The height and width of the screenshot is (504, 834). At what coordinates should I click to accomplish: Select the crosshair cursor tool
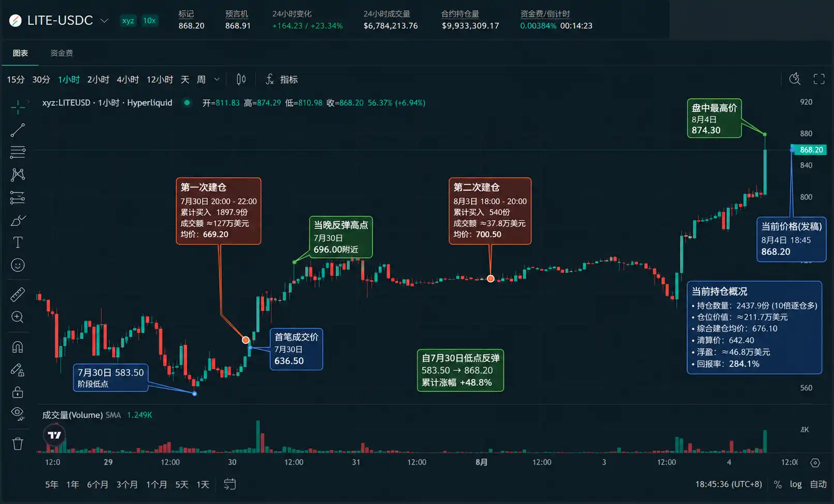(18, 107)
